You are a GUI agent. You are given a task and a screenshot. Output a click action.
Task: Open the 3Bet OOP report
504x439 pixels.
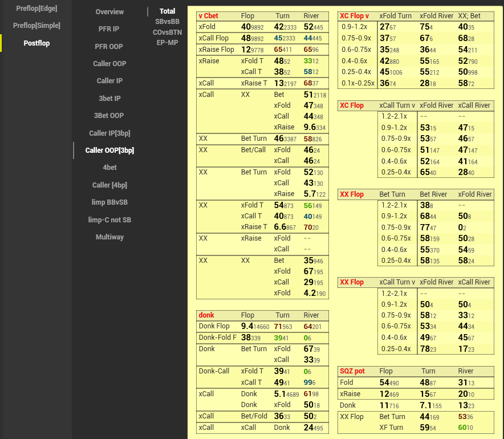pyautogui.click(x=109, y=116)
